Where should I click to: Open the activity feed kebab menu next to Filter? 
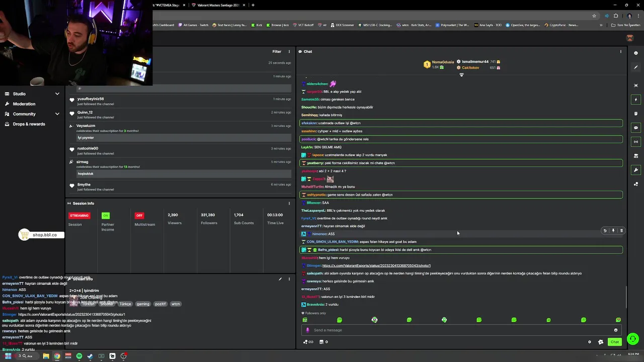point(289,51)
